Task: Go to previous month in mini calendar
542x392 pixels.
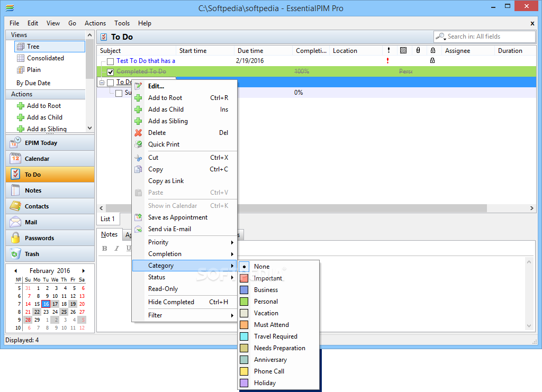Action: click(15, 271)
